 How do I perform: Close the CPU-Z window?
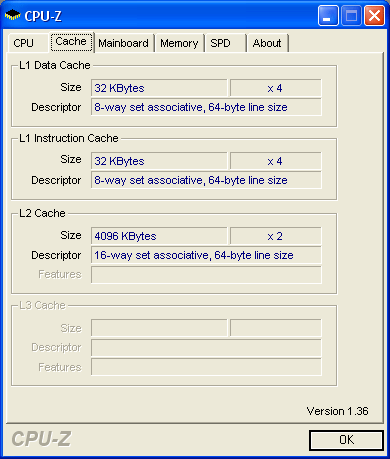point(374,16)
